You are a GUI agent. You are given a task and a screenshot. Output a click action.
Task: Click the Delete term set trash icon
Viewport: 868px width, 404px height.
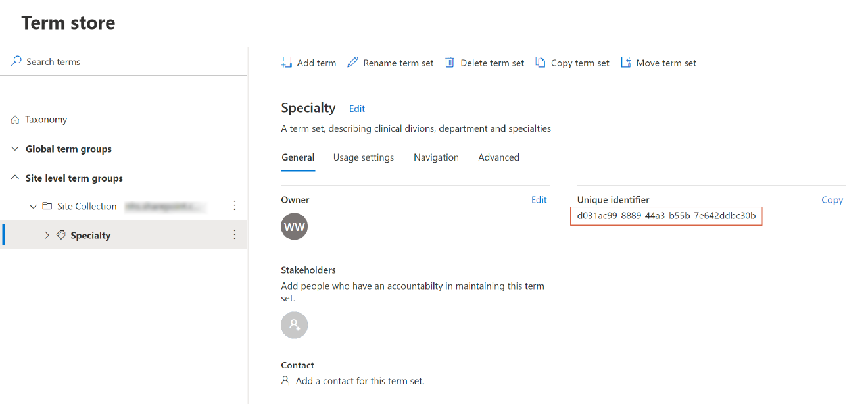(x=450, y=62)
